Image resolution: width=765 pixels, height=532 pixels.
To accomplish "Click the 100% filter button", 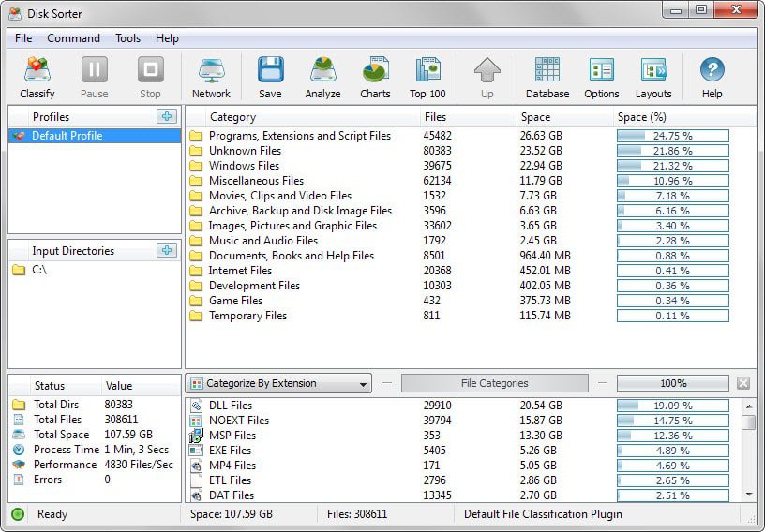I will tap(673, 383).
